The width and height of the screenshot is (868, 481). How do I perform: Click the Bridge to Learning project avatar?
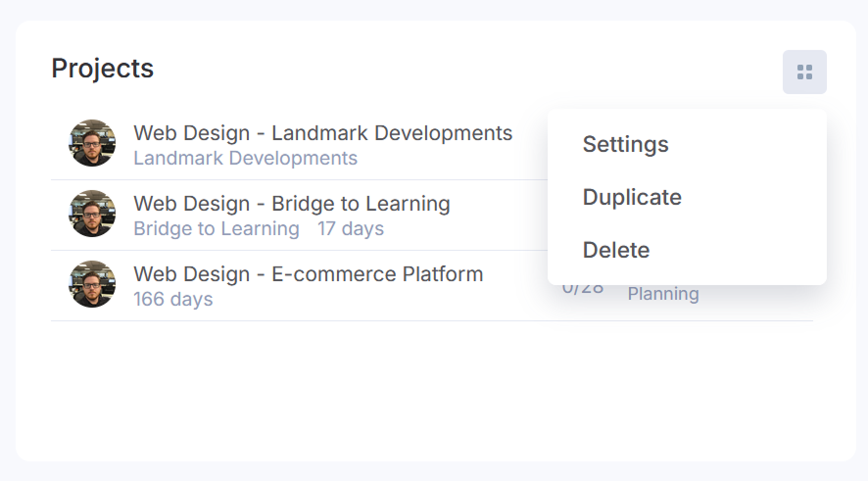coord(92,214)
